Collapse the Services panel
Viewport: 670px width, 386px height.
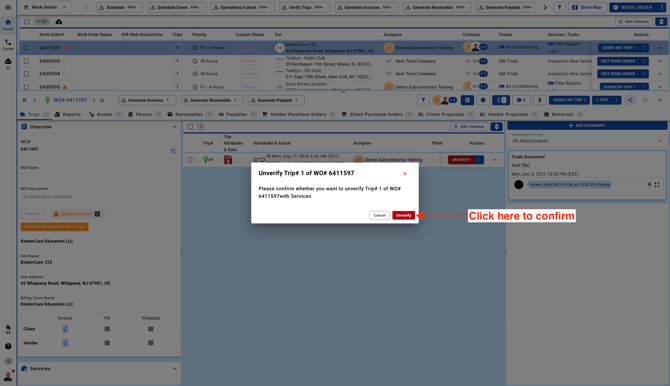[x=175, y=369]
